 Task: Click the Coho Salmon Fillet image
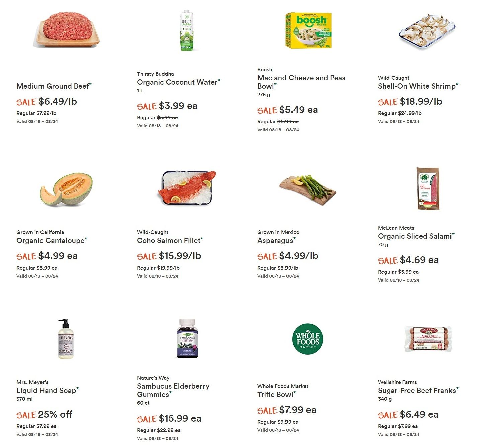tap(187, 188)
